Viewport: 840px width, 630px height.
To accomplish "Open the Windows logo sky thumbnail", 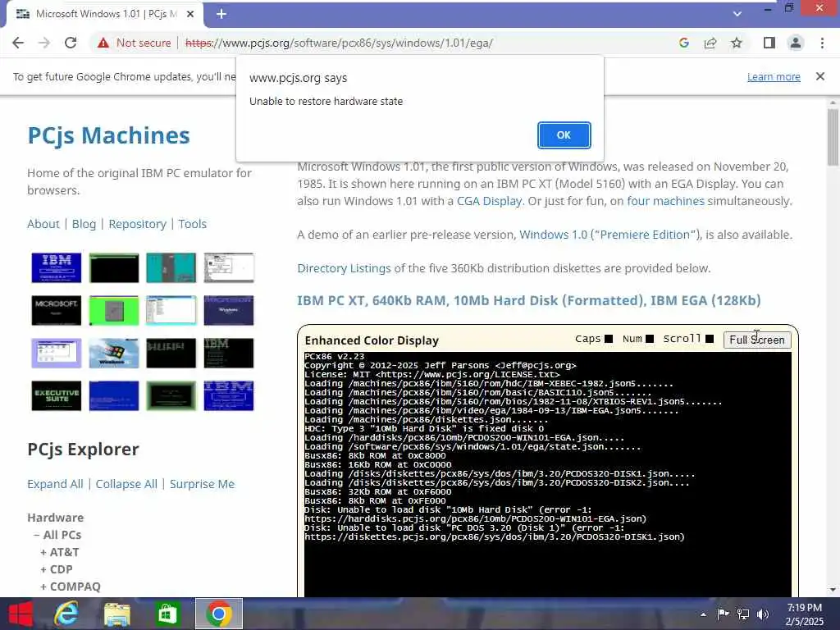I will coord(113,353).
